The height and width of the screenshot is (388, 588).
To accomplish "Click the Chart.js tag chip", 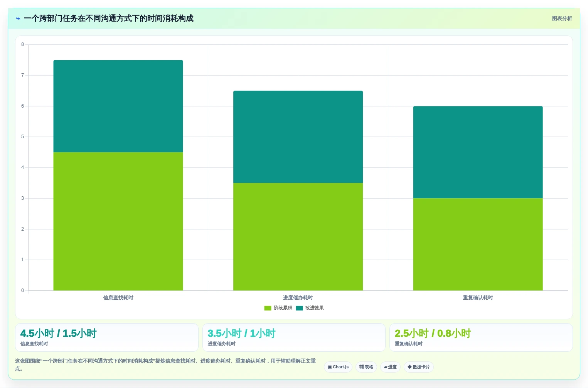I will click(338, 367).
